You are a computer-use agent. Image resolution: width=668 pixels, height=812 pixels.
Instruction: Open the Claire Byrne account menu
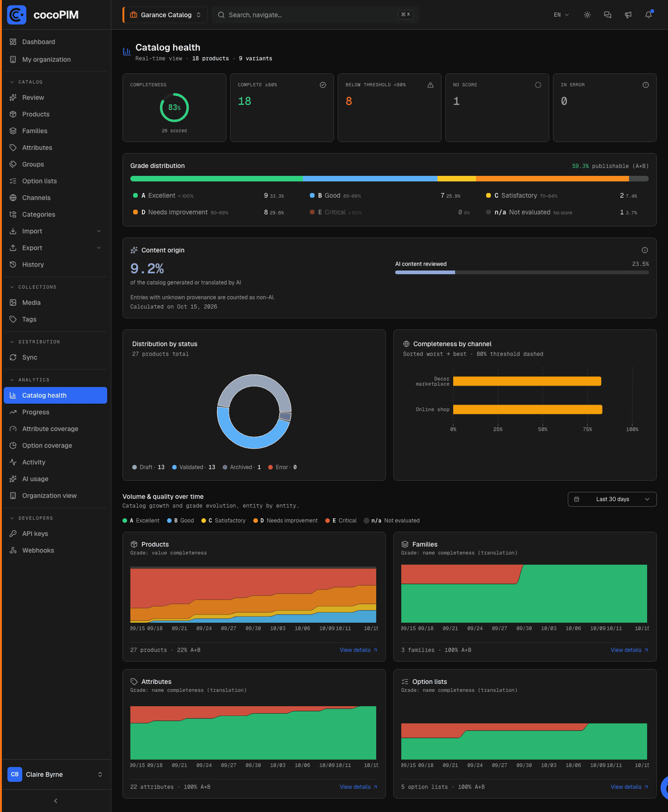(55, 774)
